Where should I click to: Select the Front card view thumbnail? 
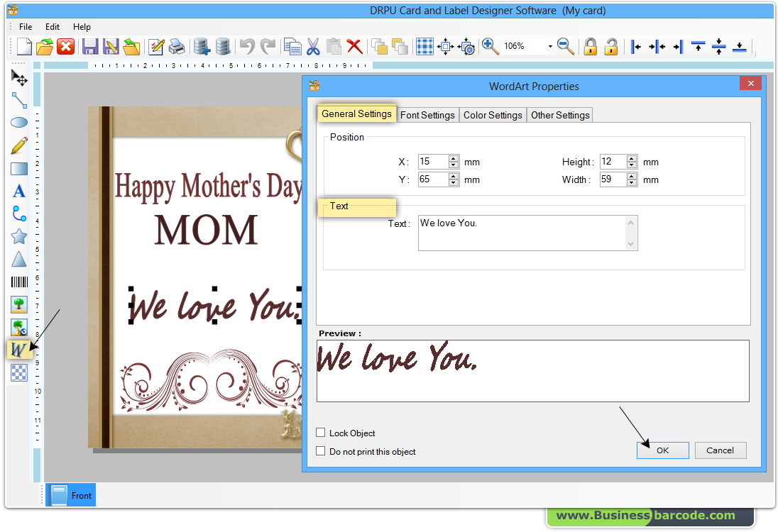[71, 495]
